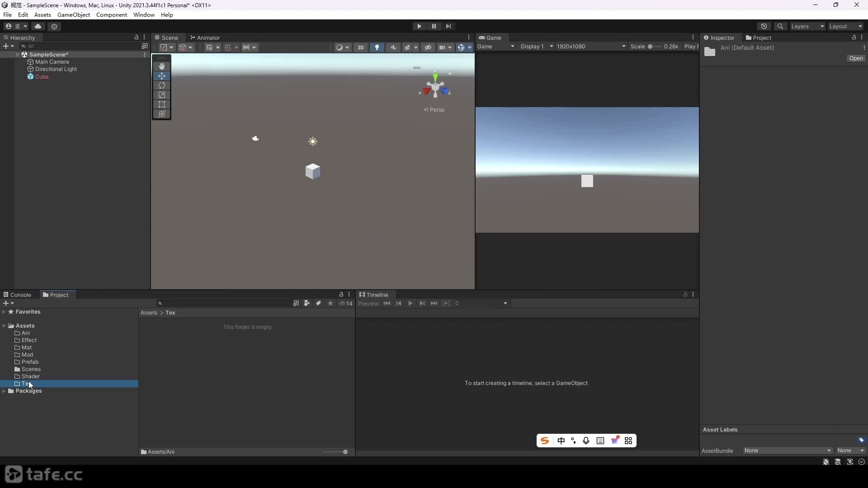Click the Open button in Inspector
Image resolution: width=868 pixels, height=488 pixels.
856,58
